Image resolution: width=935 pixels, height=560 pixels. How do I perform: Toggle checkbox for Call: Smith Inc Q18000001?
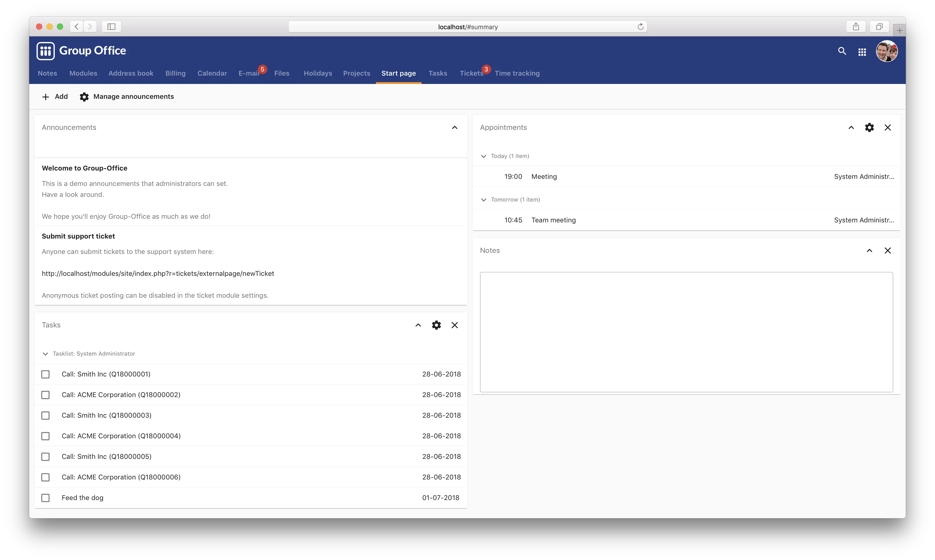click(45, 374)
